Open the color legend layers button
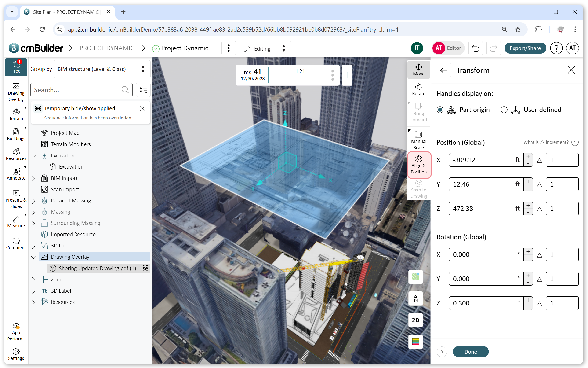The height and width of the screenshot is (368, 588). click(x=415, y=342)
